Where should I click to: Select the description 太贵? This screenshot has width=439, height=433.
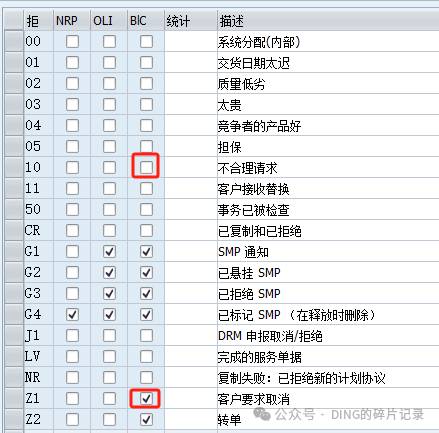pos(229,105)
